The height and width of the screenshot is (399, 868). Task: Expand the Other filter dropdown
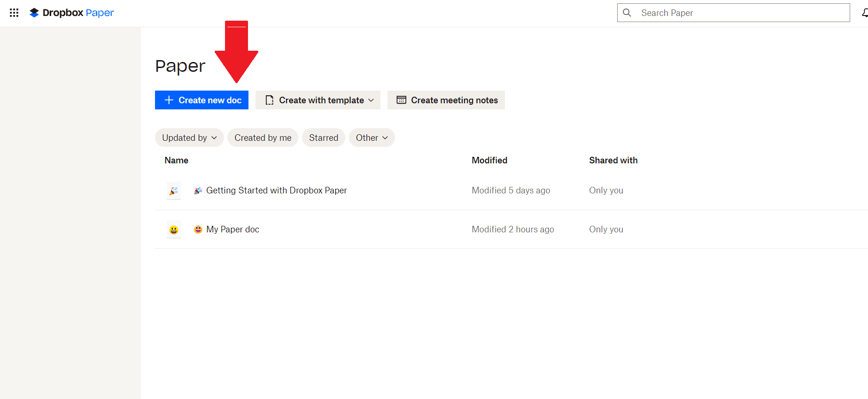[372, 138]
